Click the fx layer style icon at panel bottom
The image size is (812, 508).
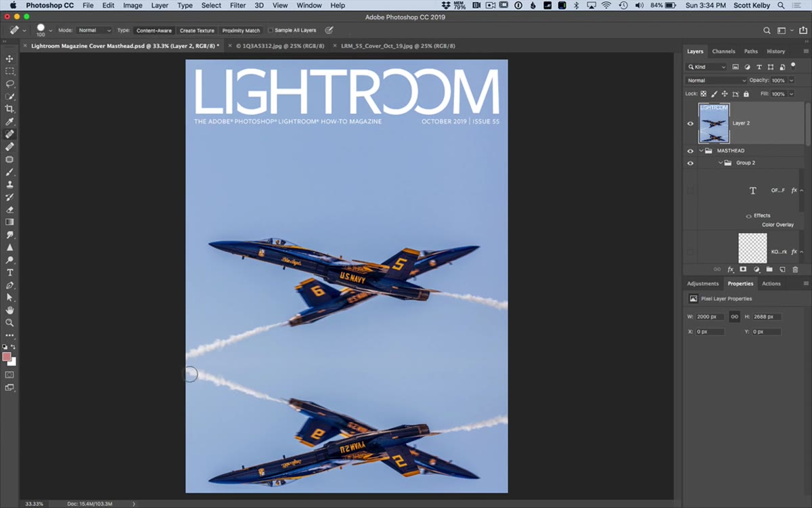tap(730, 270)
